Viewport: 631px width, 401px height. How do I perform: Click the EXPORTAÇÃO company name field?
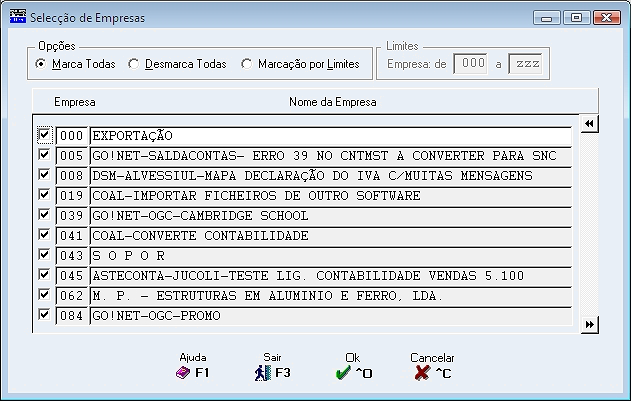[330, 136]
